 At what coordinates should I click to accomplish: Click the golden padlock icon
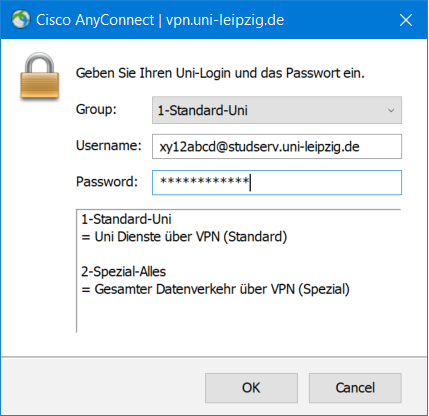[x=40, y=76]
